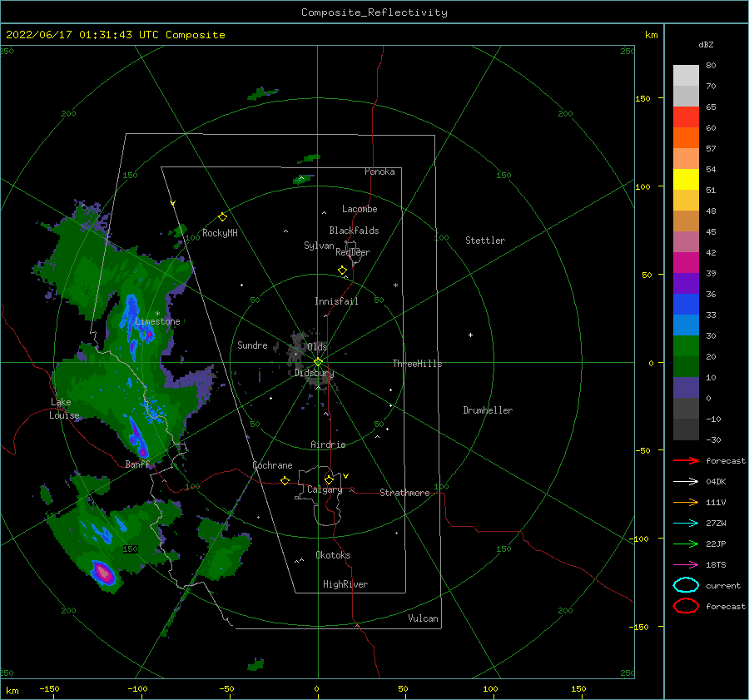Pick the red 65-60 dBZ swatch
This screenshot has width=749, height=700.
coord(686,117)
